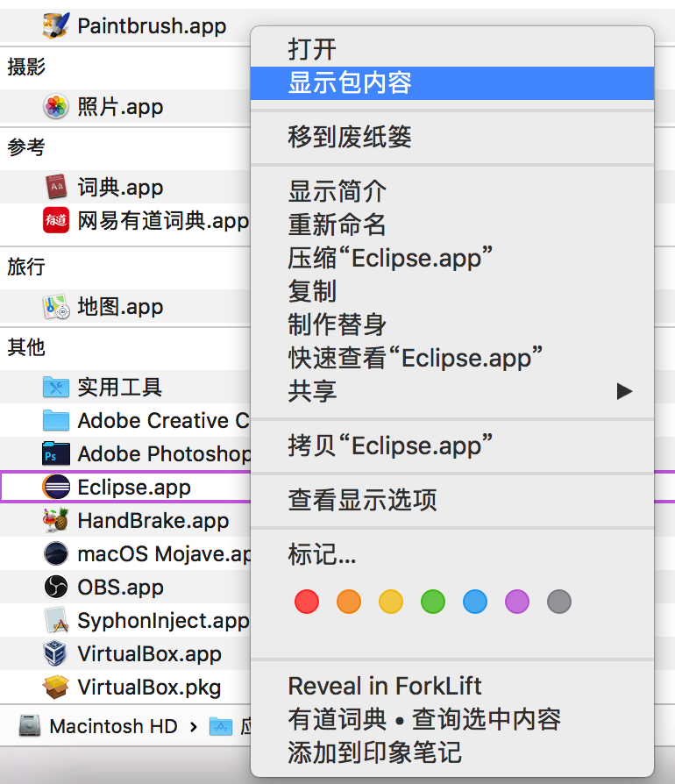Click the Macintosh HD drive icon
The image size is (675, 784).
click(x=30, y=725)
